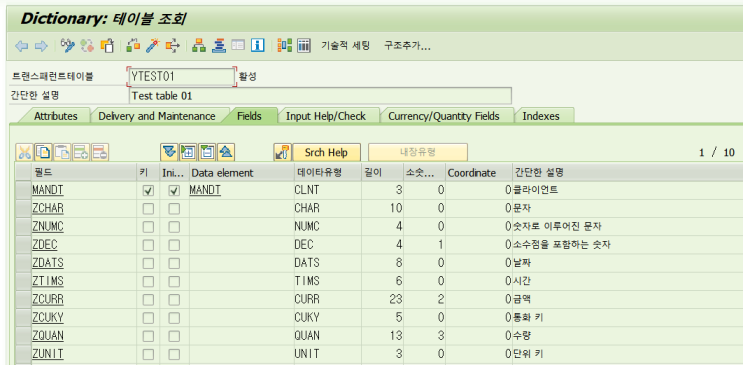743x365 pixels.
Task: Toggle the Key checkbox for MANDT
Action: (x=148, y=191)
